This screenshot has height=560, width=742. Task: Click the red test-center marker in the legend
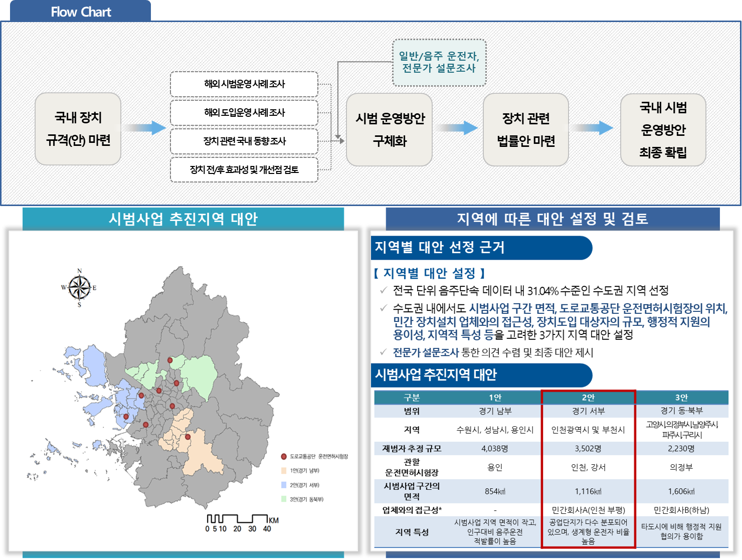(x=284, y=457)
